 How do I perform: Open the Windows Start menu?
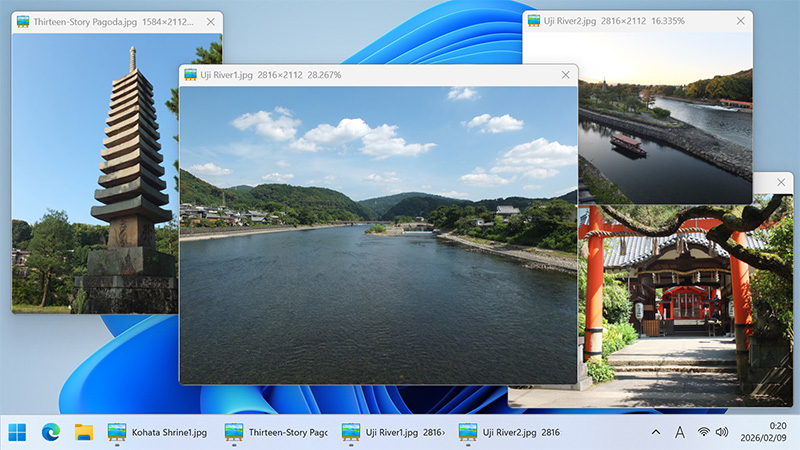pyautogui.click(x=18, y=432)
